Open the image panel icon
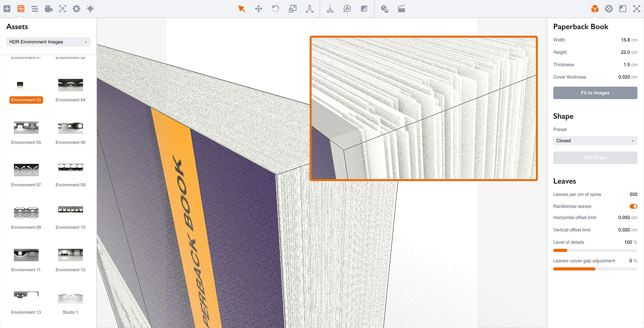 (623, 8)
